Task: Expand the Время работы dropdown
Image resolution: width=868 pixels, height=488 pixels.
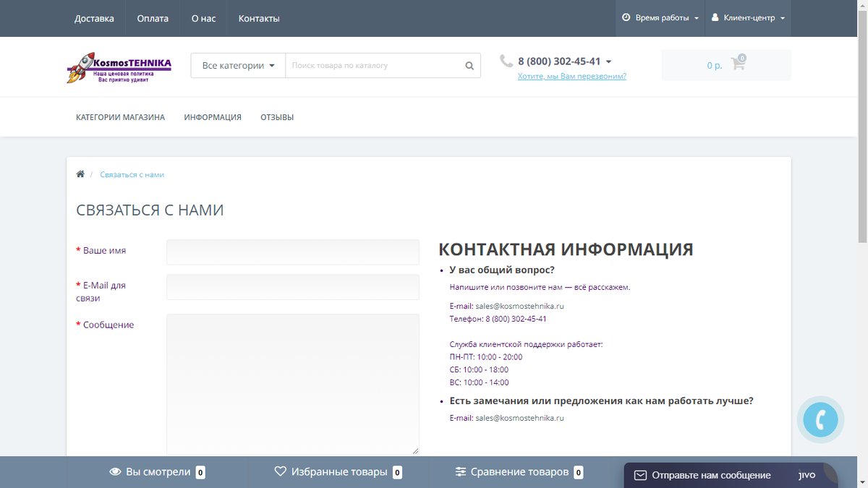Action: pos(660,18)
